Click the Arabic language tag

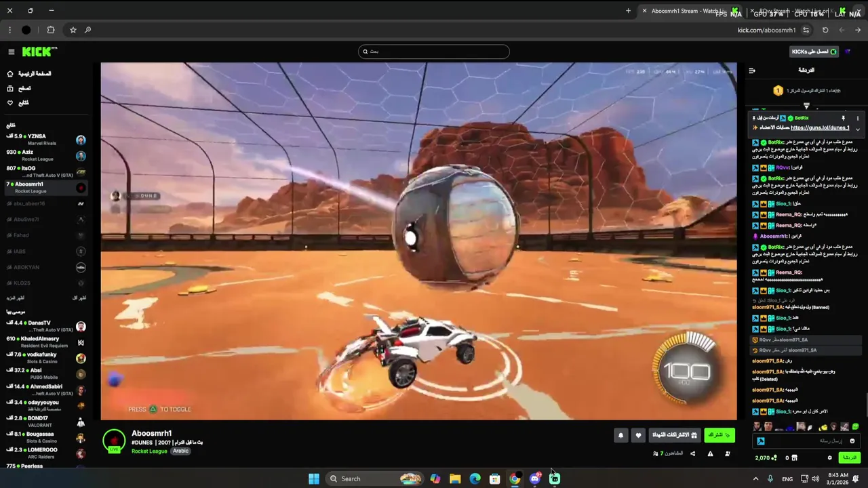[180, 451]
